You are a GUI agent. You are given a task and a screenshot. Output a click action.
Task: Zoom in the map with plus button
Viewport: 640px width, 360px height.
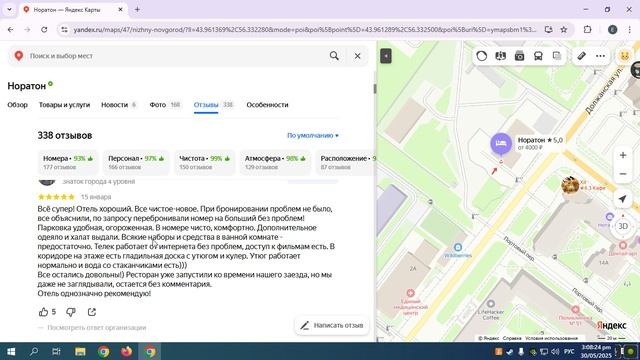pyautogui.click(x=623, y=155)
